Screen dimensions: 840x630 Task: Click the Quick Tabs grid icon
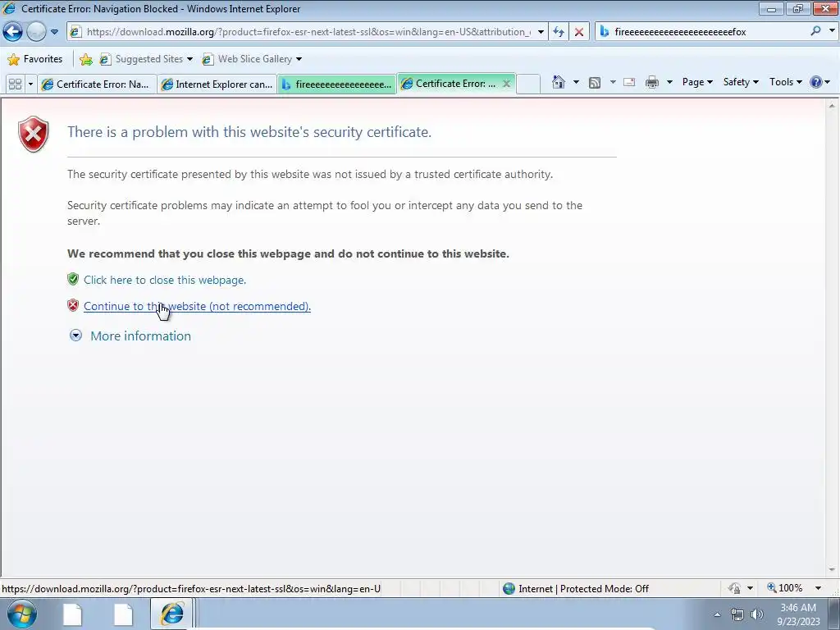click(x=16, y=84)
